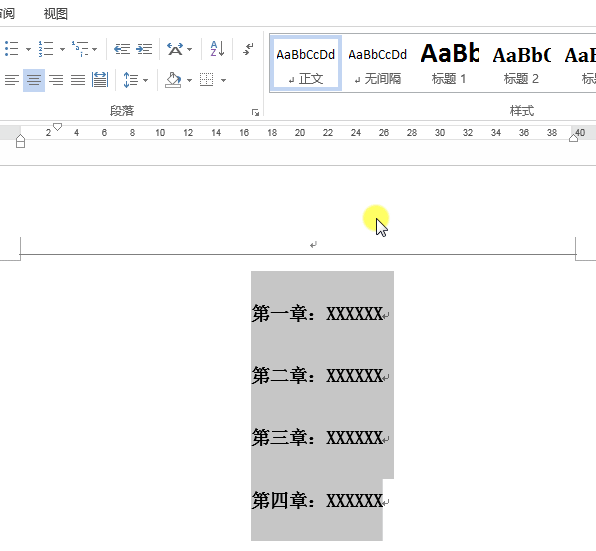This screenshot has height=551, width=596.
Task: Select the distributed alignment icon
Action: point(100,80)
